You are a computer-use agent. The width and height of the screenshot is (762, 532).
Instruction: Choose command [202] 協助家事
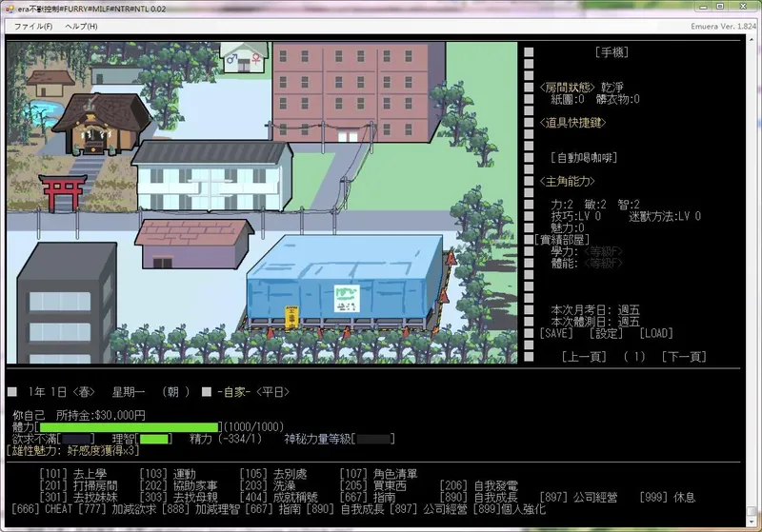[x=178, y=485]
